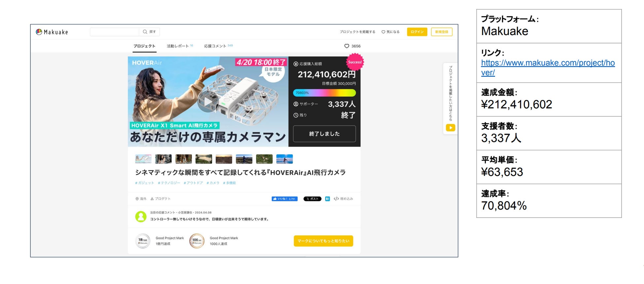Click the Makuake logo

tap(52, 32)
